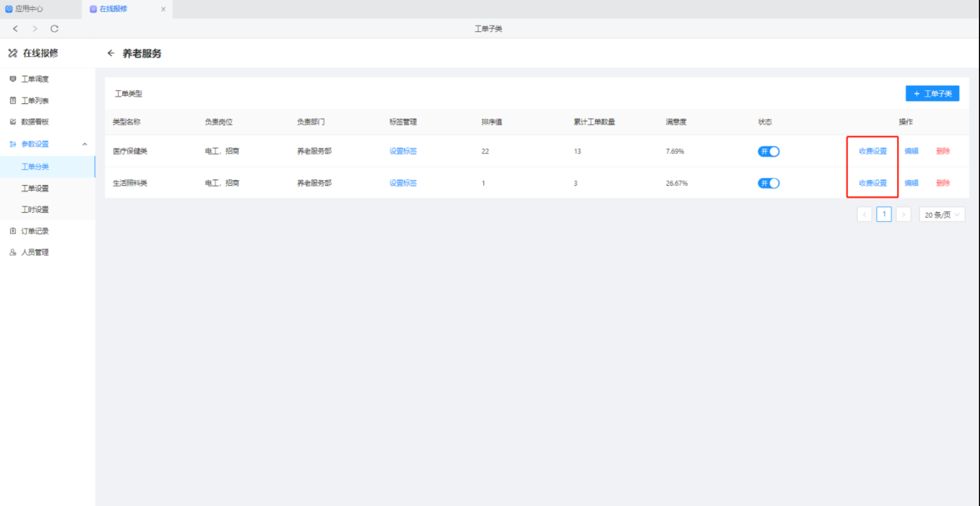Click the 订单记录 sidebar icon

coord(13,231)
